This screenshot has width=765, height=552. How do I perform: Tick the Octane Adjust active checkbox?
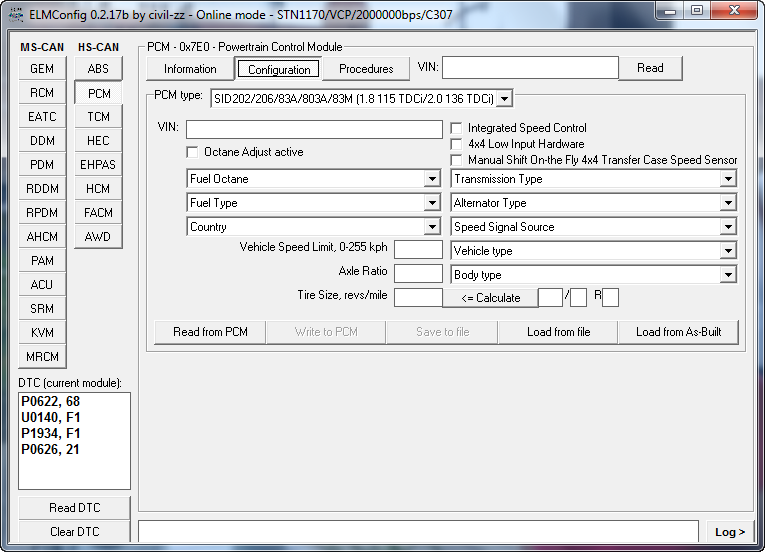[192, 152]
